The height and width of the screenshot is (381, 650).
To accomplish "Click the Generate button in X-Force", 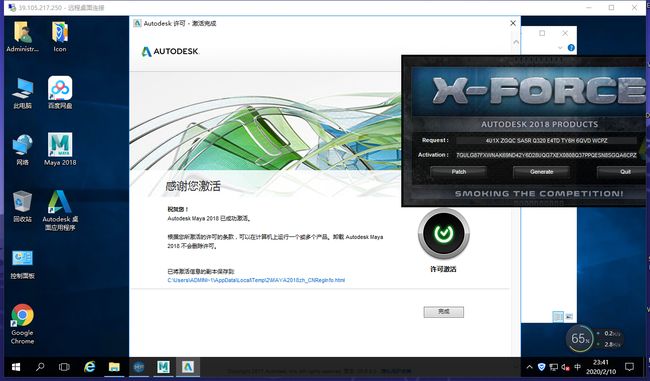I will click(541, 172).
